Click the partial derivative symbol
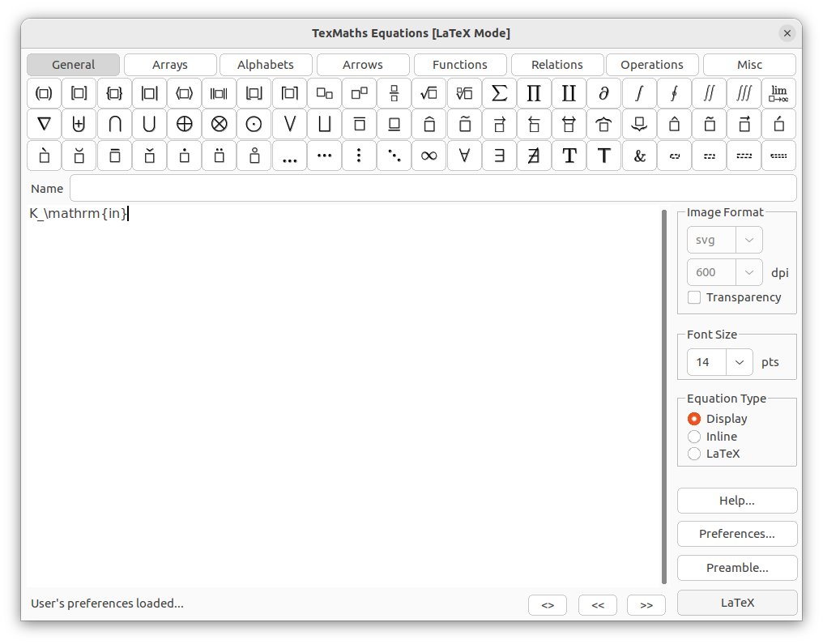823x644 pixels. (x=603, y=93)
